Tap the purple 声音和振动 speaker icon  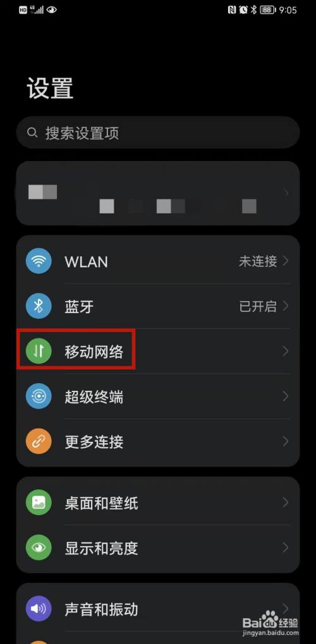point(39,609)
